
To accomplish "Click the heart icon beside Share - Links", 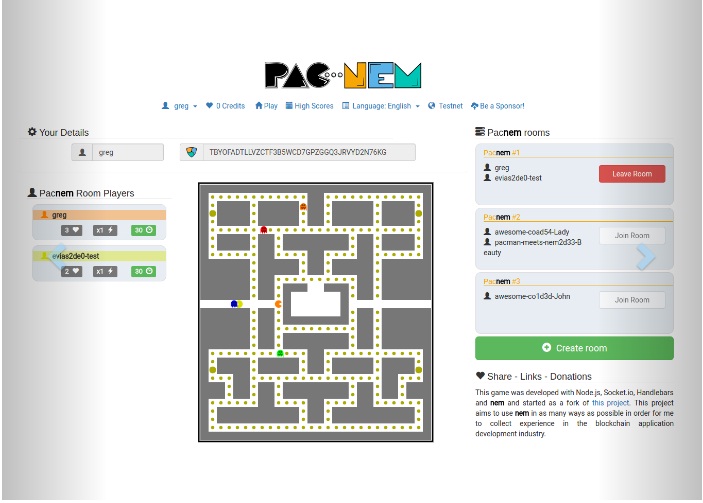I will [480, 376].
